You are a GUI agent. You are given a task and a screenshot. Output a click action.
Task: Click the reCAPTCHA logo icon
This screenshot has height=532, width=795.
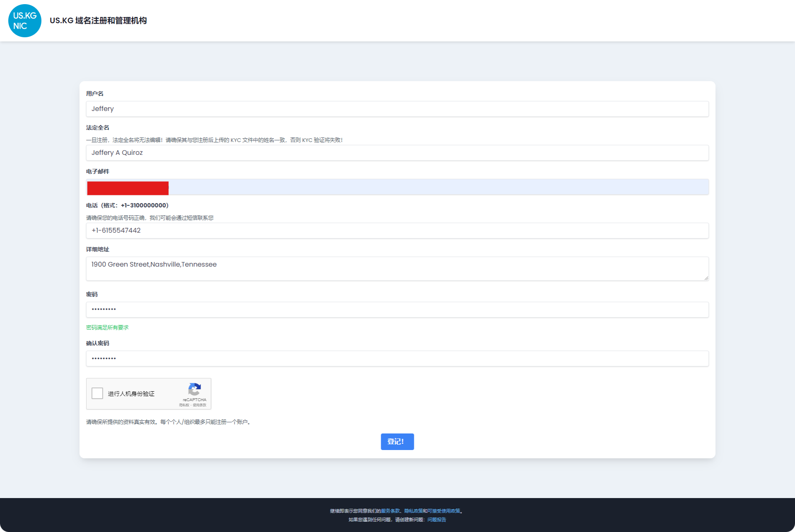(x=194, y=389)
